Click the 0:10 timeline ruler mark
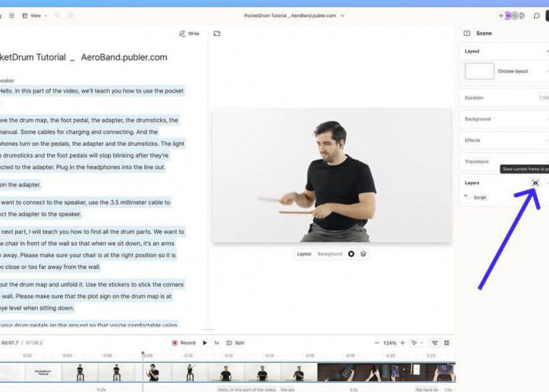This screenshot has width=549, height=392. 188,355
